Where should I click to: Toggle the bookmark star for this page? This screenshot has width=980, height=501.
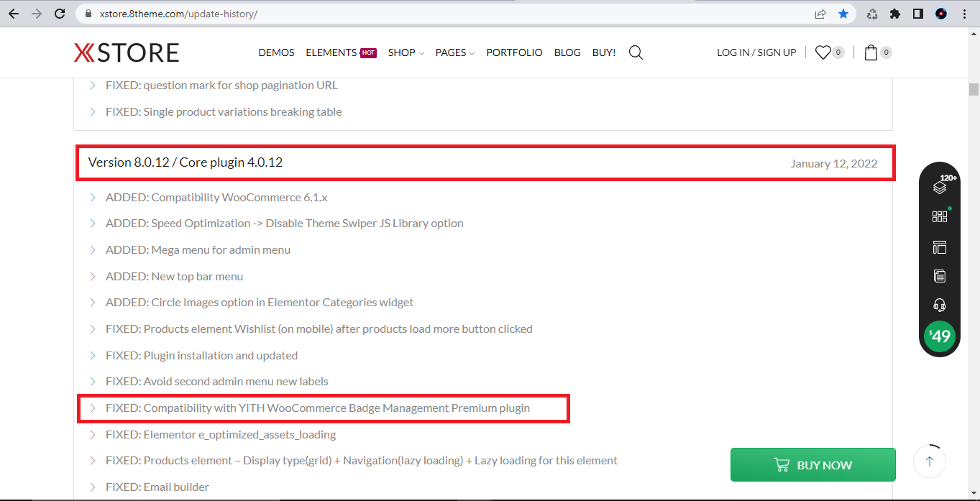843,14
